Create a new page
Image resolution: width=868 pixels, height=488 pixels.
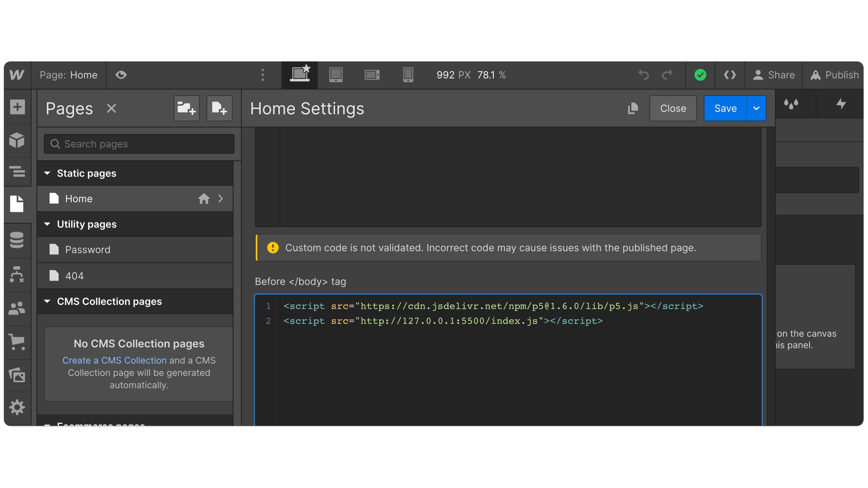point(219,108)
